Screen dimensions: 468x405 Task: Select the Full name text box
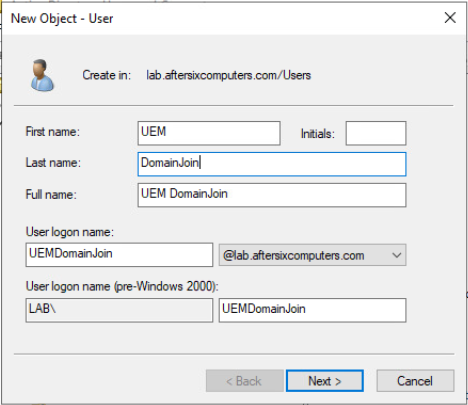click(272, 195)
